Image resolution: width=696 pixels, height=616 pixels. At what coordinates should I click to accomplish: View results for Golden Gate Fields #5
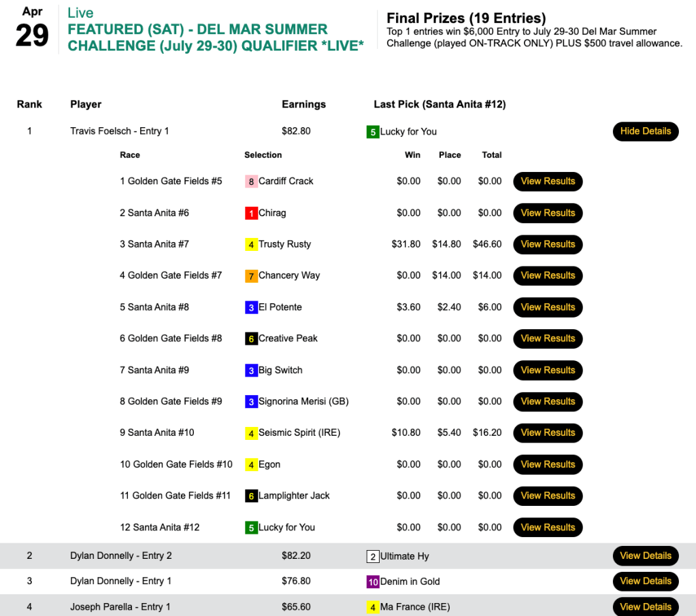[x=548, y=182]
